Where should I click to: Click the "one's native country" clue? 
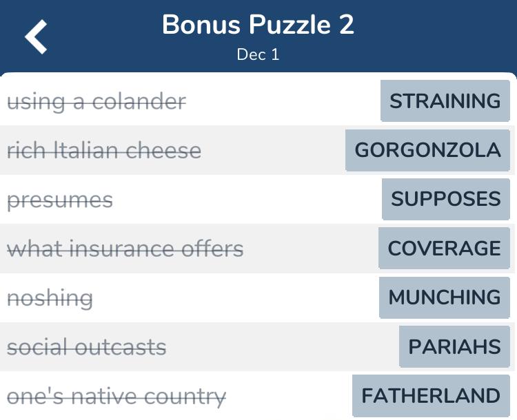coord(116,397)
